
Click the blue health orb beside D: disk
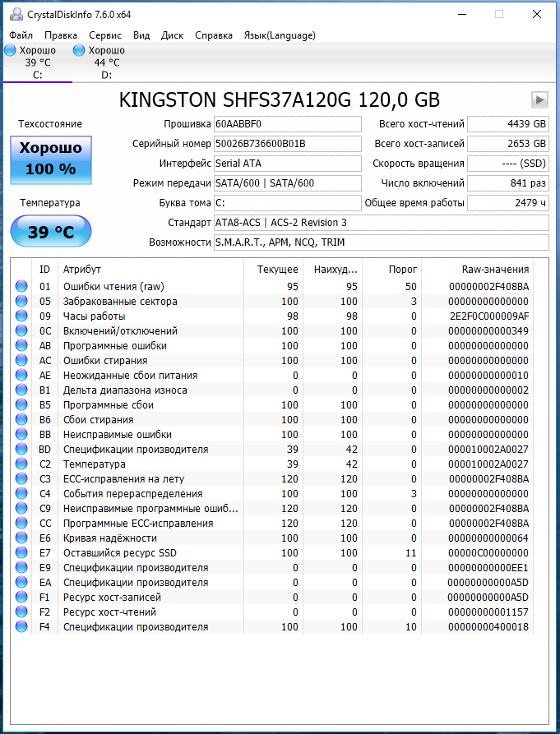pyautogui.click(x=79, y=51)
